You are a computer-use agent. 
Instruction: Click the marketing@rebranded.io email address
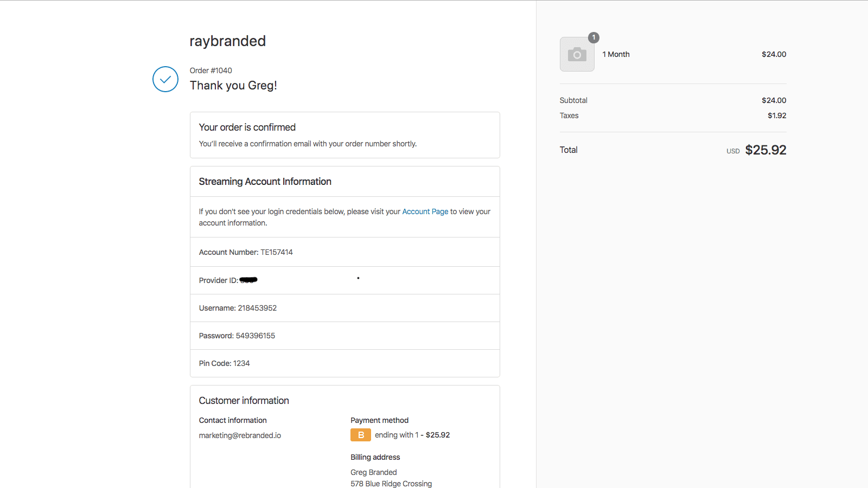pyautogui.click(x=239, y=435)
